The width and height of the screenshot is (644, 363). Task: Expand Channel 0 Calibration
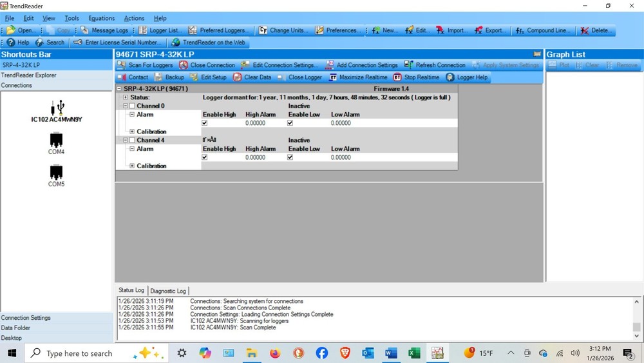(132, 132)
